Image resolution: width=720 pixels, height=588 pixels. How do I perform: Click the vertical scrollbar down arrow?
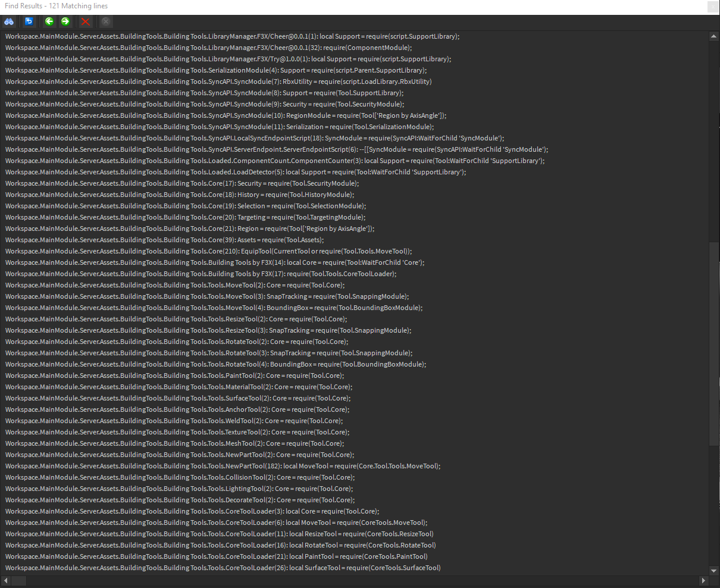click(714, 570)
